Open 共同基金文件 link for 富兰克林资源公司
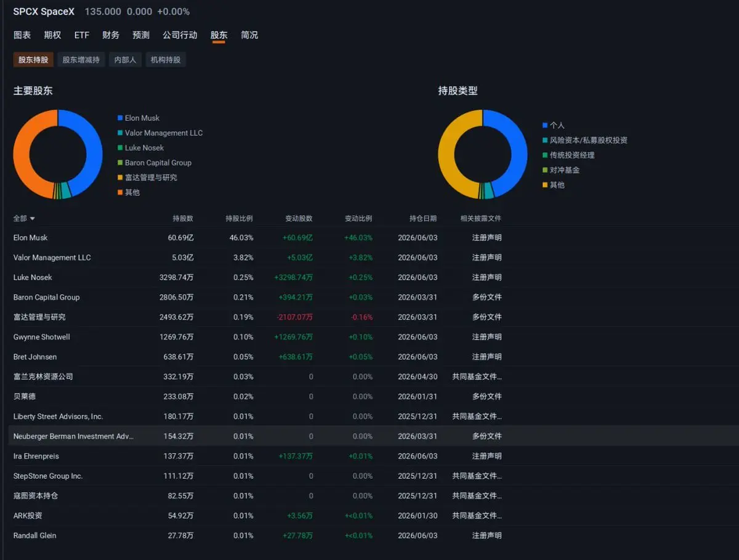The width and height of the screenshot is (739, 560). tap(477, 376)
